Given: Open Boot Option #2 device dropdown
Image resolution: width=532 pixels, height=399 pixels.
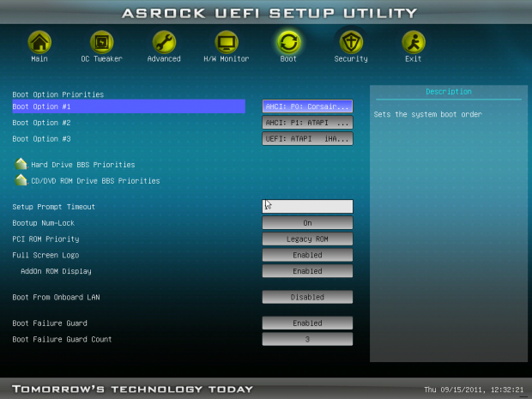Looking at the screenshot, I should click(307, 123).
